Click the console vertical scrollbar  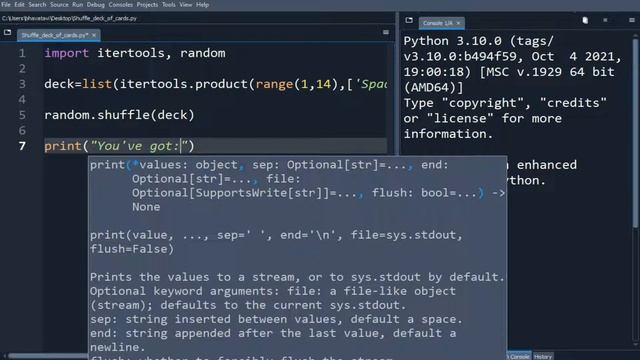click(x=635, y=133)
